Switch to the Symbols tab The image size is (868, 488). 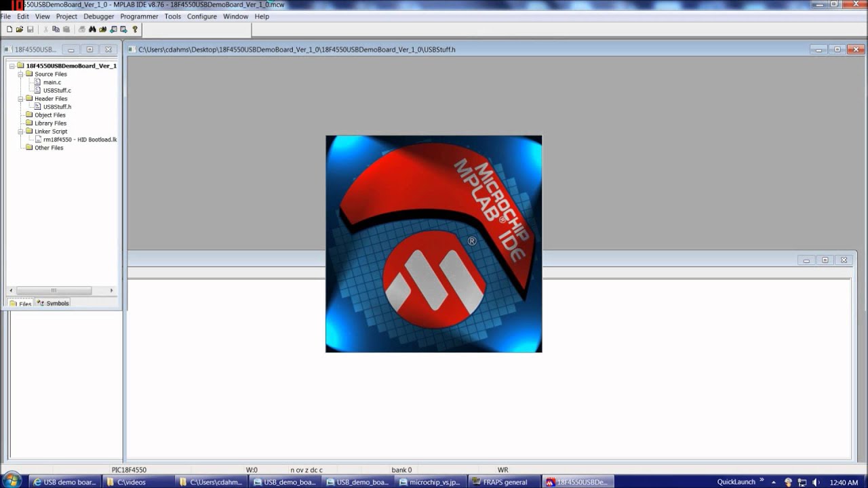point(53,303)
